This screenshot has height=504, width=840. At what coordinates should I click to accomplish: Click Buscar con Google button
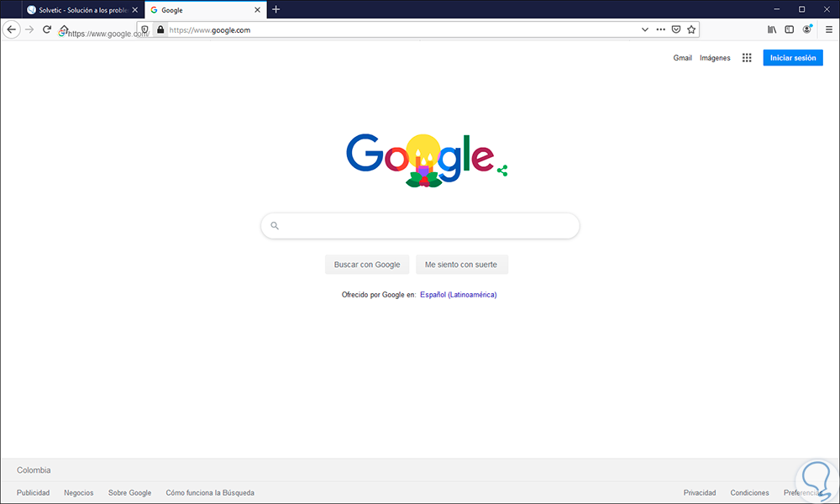[x=367, y=265]
